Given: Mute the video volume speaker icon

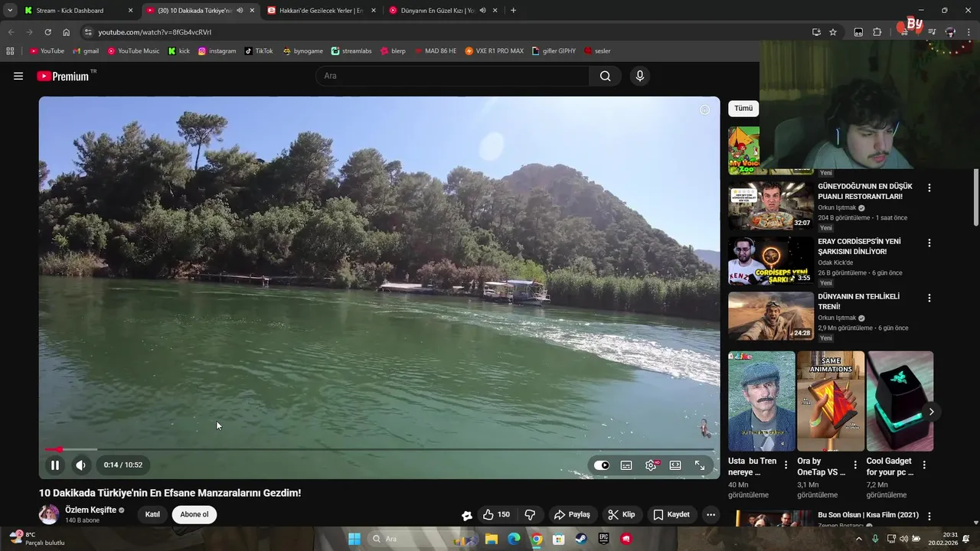Looking at the screenshot, I should click(x=80, y=465).
